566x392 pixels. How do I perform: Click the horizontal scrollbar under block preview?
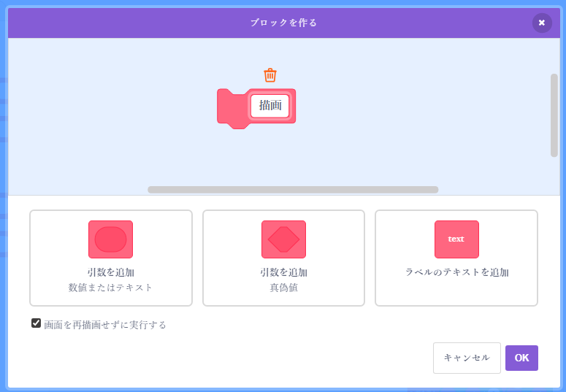click(x=292, y=190)
